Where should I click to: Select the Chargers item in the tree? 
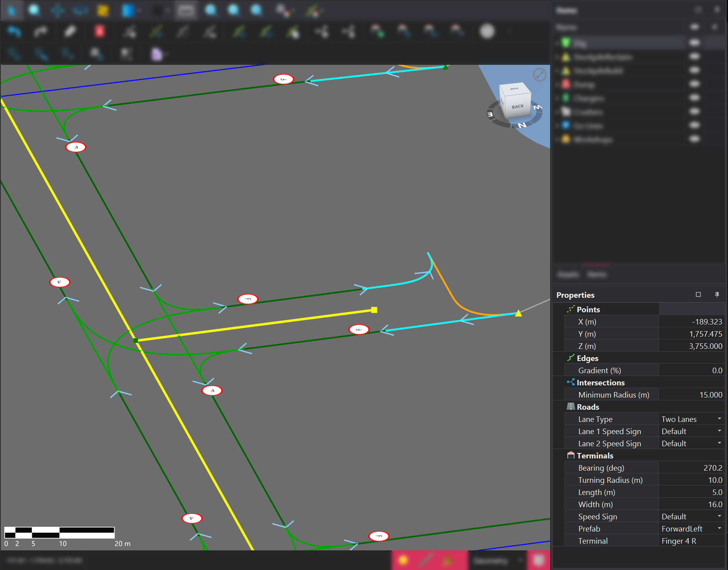point(588,98)
